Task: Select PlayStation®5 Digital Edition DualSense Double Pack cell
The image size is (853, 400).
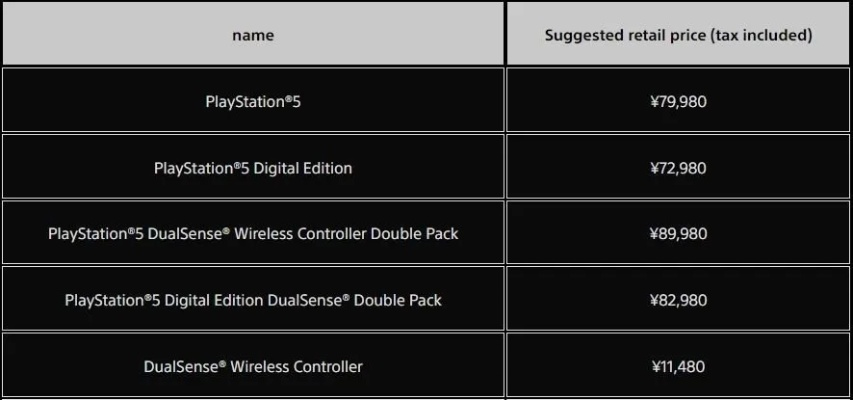Action: (253, 300)
